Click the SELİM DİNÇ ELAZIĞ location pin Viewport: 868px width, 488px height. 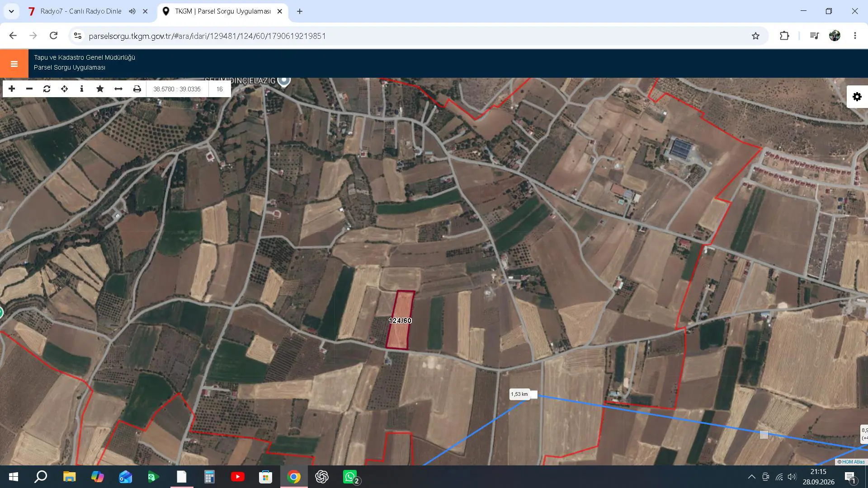pos(284,80)
